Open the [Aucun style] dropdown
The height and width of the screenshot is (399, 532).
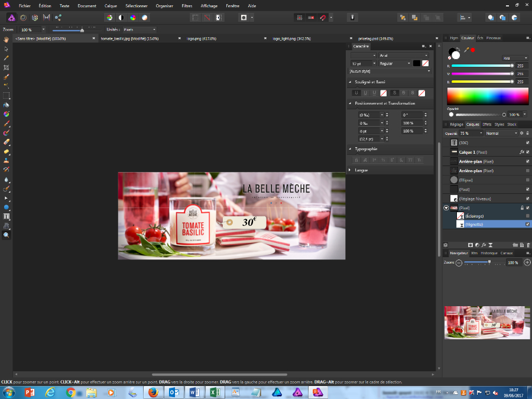[390, 72]
